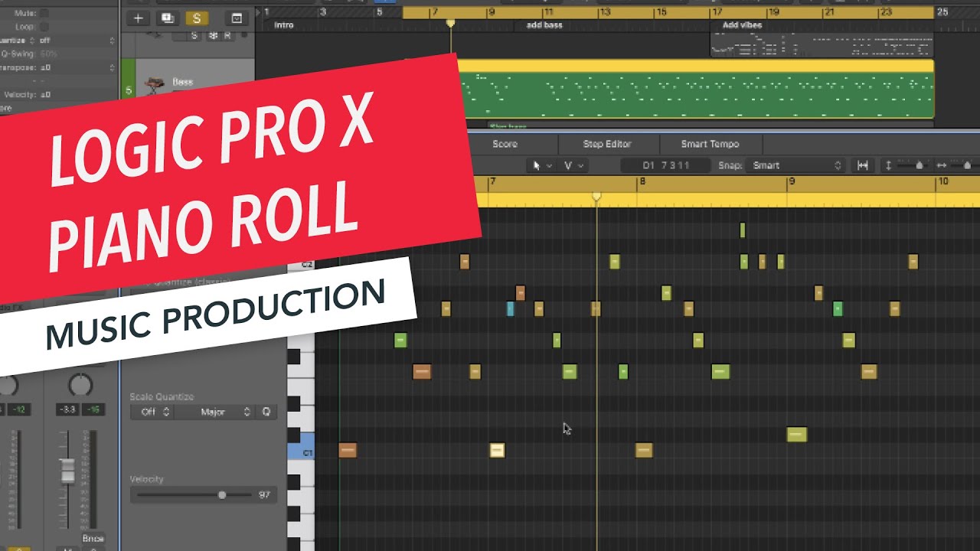Switch to the Step Editor tab
Screen dimensions: 980x551
click(x=607, y=144)
